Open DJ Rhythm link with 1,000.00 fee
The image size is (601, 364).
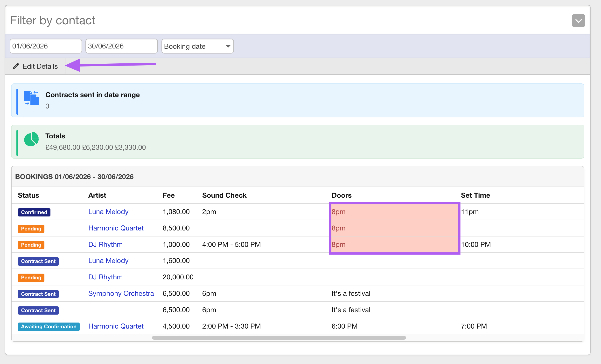(105, 244)
